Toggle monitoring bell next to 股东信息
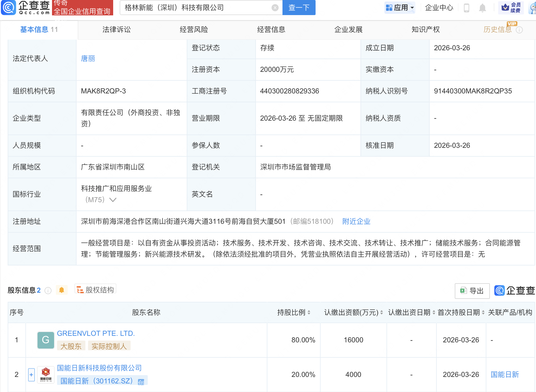 tap(62, 290)
